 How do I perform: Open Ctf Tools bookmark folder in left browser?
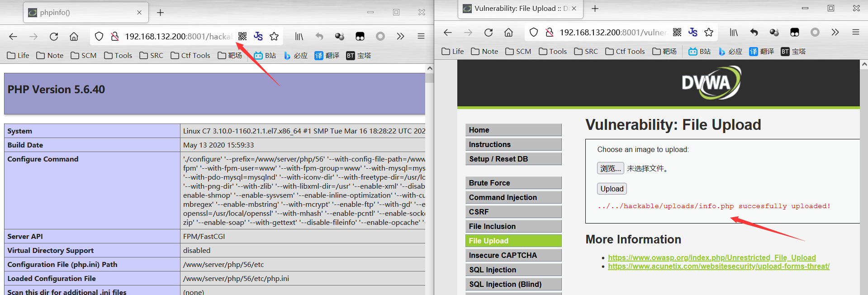(x=190, y=55)
